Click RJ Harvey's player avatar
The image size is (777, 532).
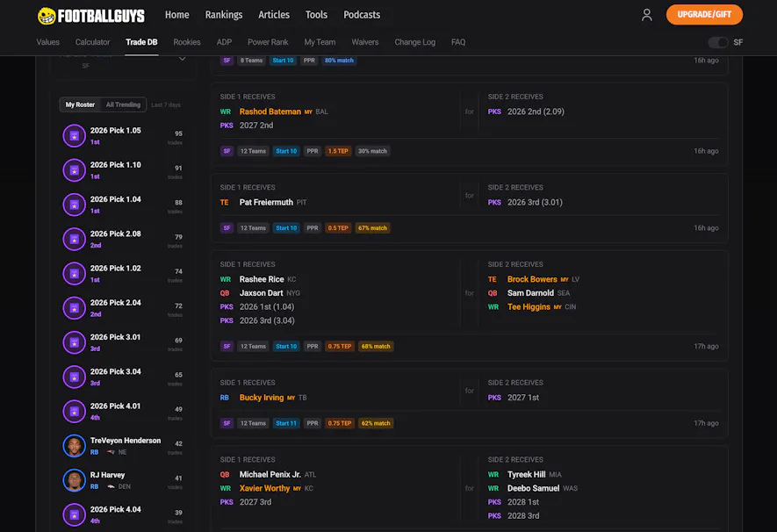click(x=74, y=479)
